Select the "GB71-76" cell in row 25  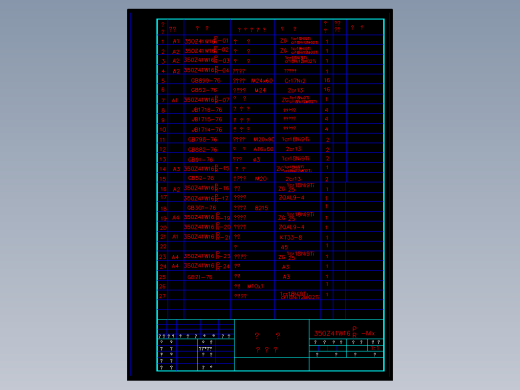[200, 277]
